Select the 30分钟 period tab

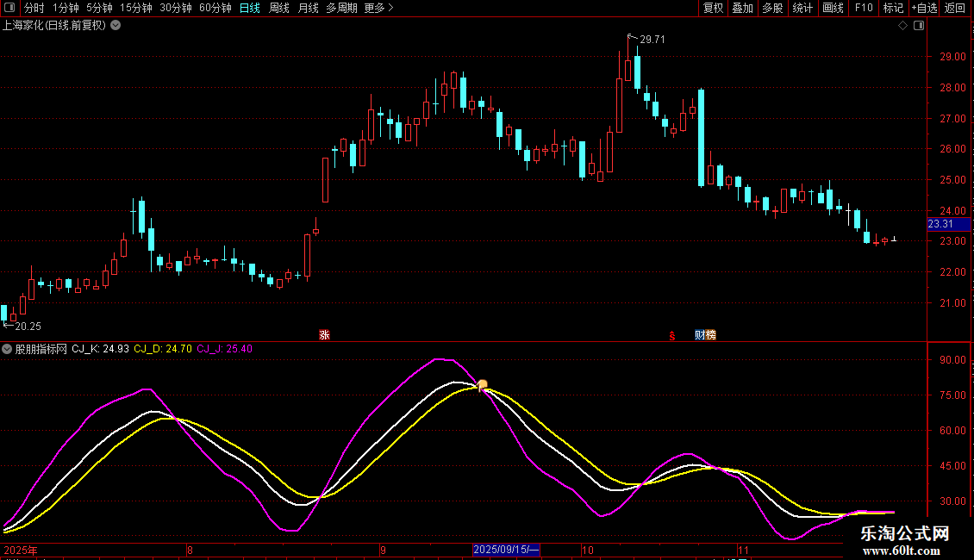(x=176, y=8)
